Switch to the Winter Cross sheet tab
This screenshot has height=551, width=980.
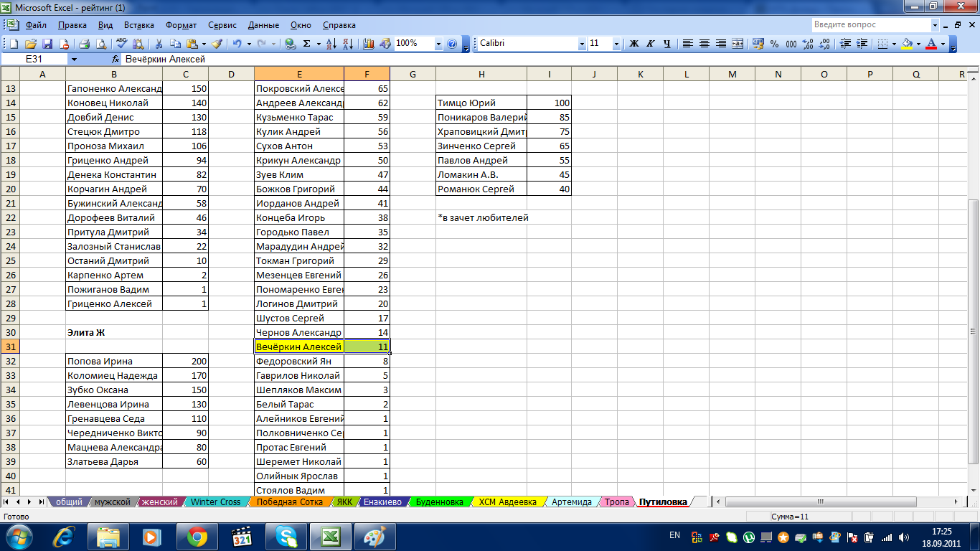215,502
